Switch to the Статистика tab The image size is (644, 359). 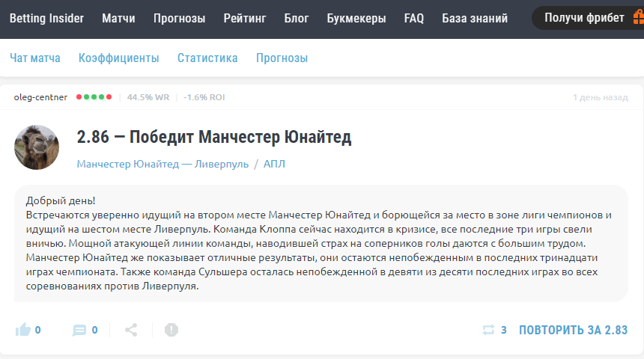(207, 58)
